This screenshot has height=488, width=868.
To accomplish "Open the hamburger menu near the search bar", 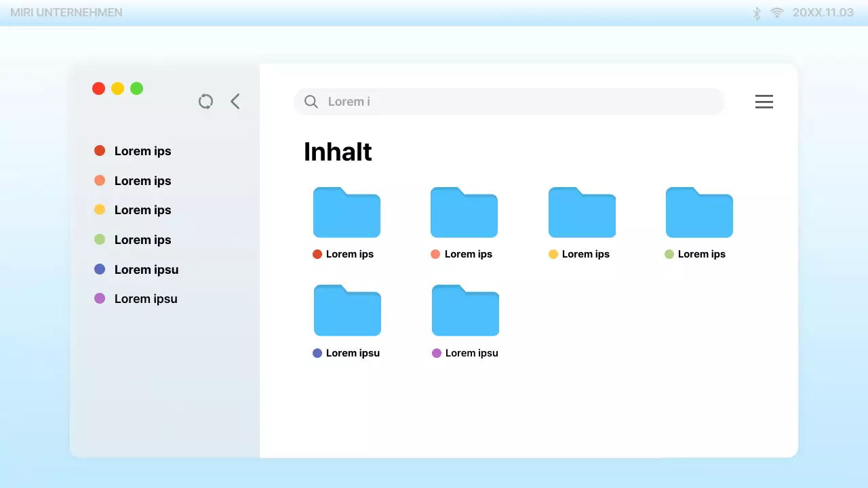I will 764,101.
